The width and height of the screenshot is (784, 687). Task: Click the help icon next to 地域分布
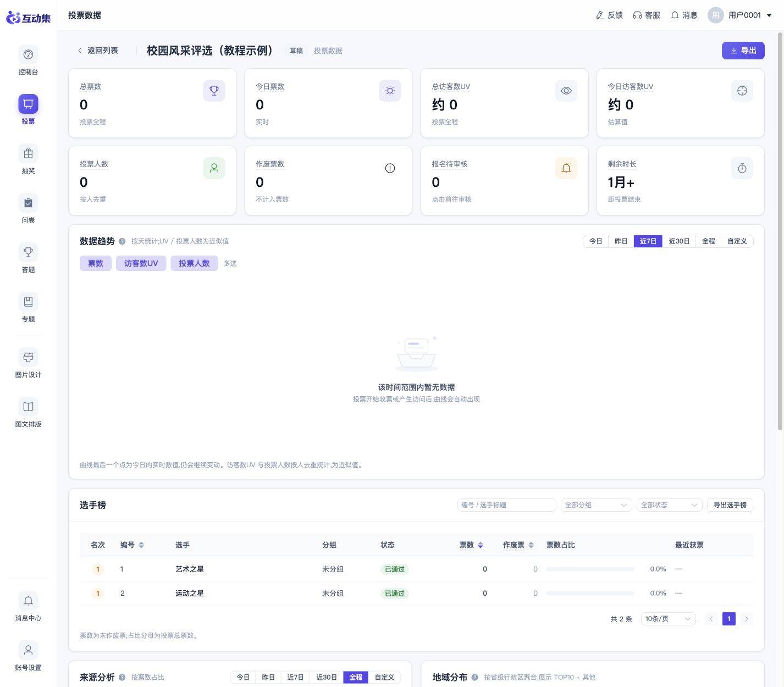point(474,678)
